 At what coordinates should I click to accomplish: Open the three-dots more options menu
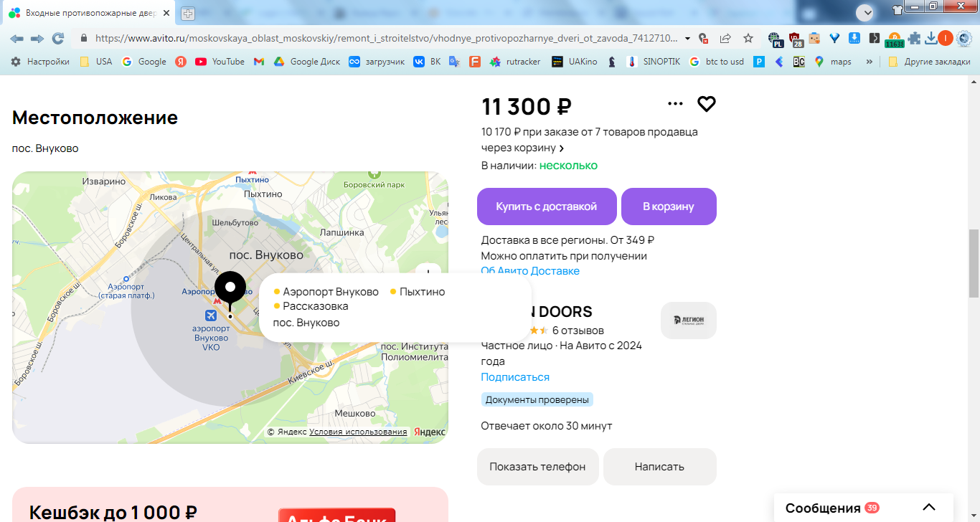click(675, 104)
